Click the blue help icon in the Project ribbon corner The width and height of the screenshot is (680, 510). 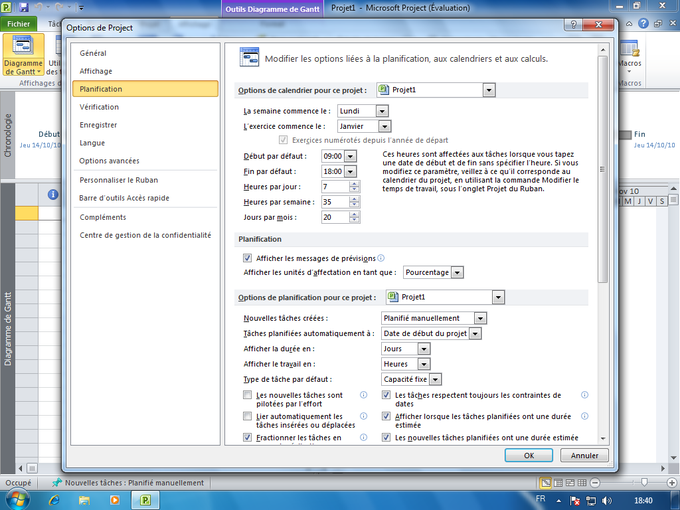(644, 23)
